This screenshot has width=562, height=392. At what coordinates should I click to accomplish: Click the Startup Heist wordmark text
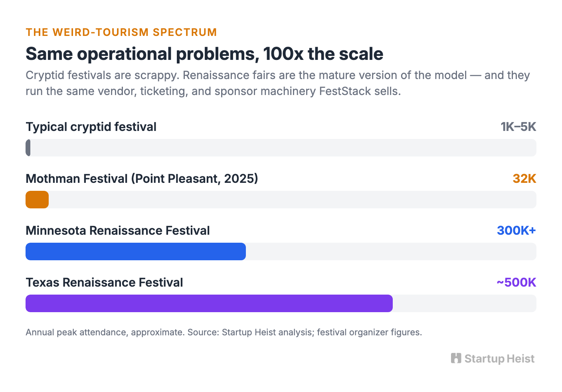tap(499, 359)
